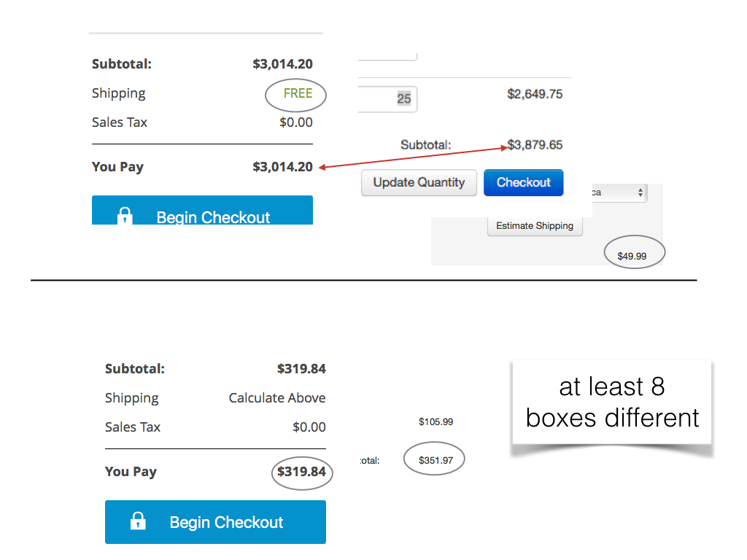Click the $3,014.20 You Pay amount
This screenshot has width=747, height=560.
click(x=282, y=167)
